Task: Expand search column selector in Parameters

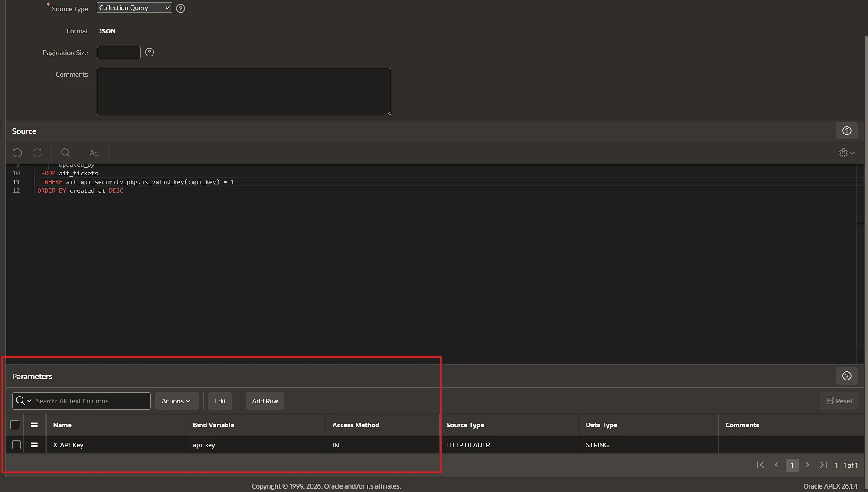Action: click(x=23, y=401)
